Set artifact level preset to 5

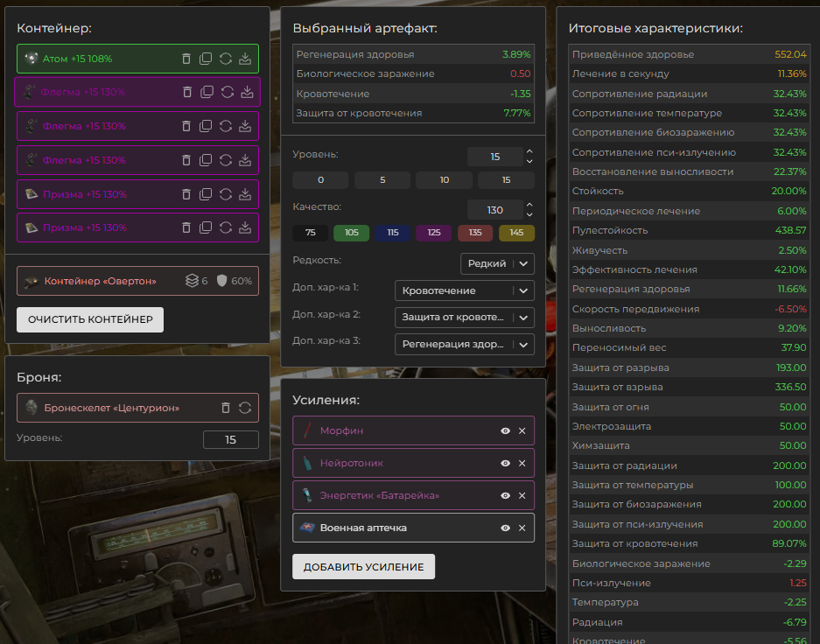(x=382, y=180)
